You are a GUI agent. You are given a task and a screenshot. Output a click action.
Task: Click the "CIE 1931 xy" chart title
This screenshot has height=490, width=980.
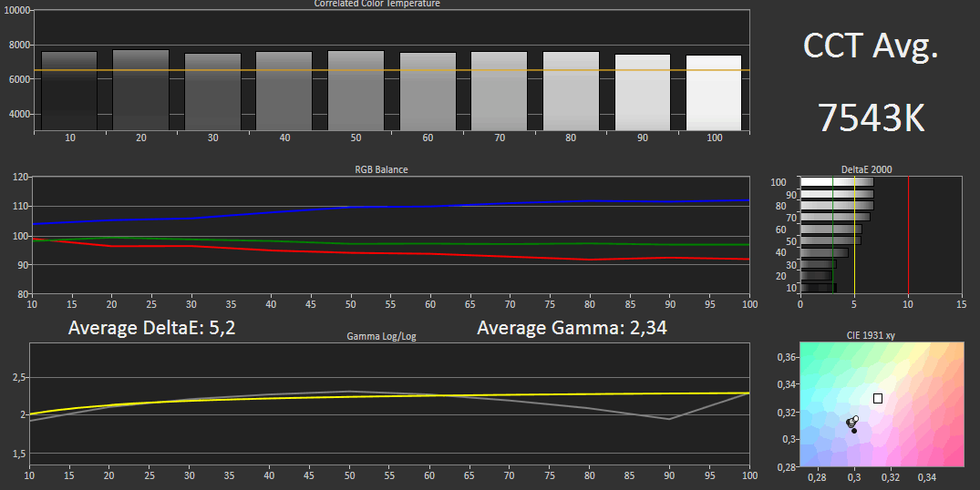pos(871,335)
